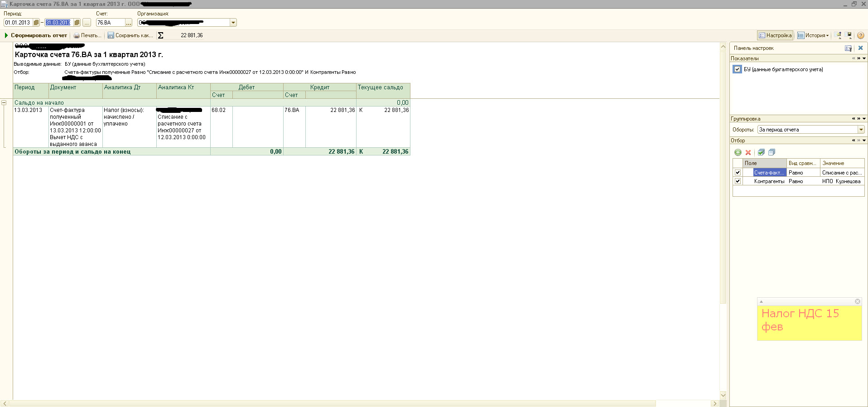Click Сформировать отчет button
This screenshot has width=868, height=407.
click(x=36, y=35)
